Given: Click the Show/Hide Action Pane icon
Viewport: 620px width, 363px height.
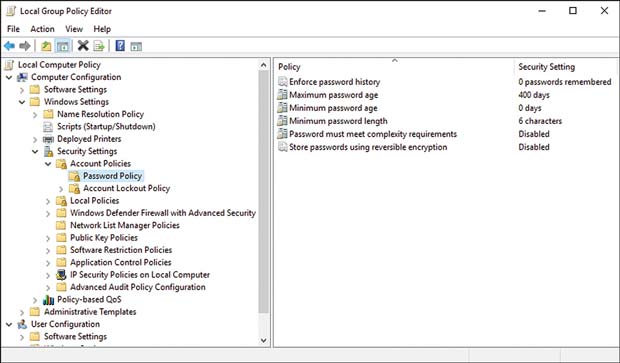Looking at the screenshot, I should pos(136,46).
